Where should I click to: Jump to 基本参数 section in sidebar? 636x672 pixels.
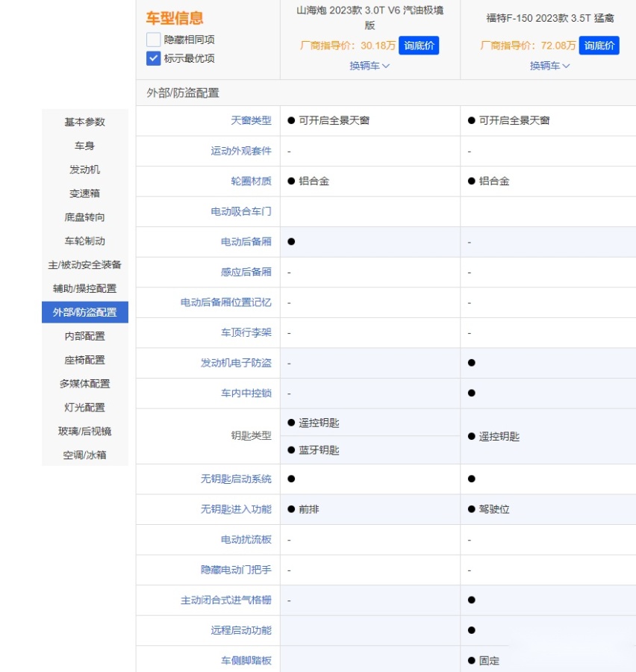coord(85,122)
